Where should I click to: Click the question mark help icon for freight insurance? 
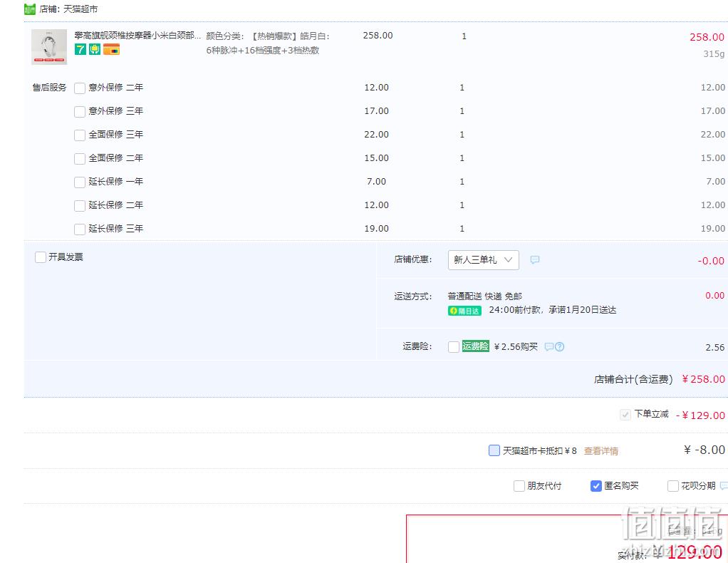[x=559, y=346]
